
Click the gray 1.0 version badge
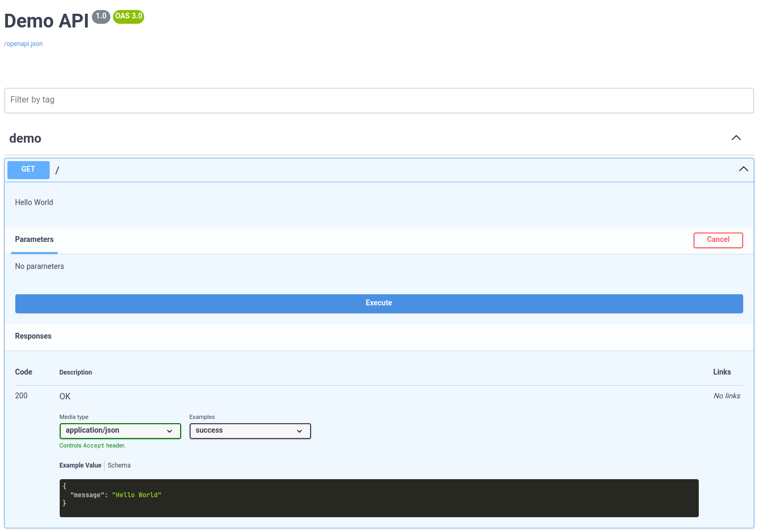(101, 16)
